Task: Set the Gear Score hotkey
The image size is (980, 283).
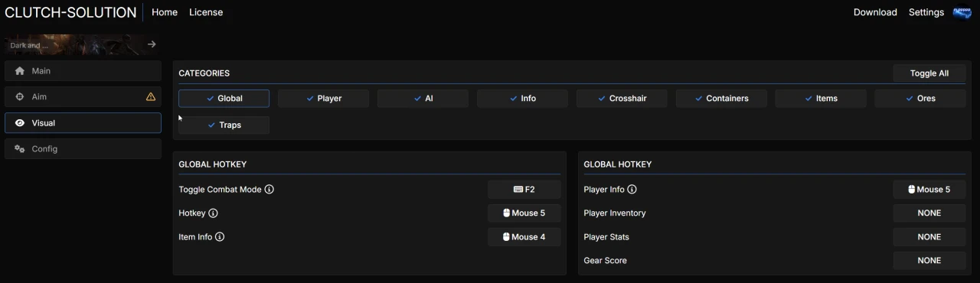Action: [929, 261]
